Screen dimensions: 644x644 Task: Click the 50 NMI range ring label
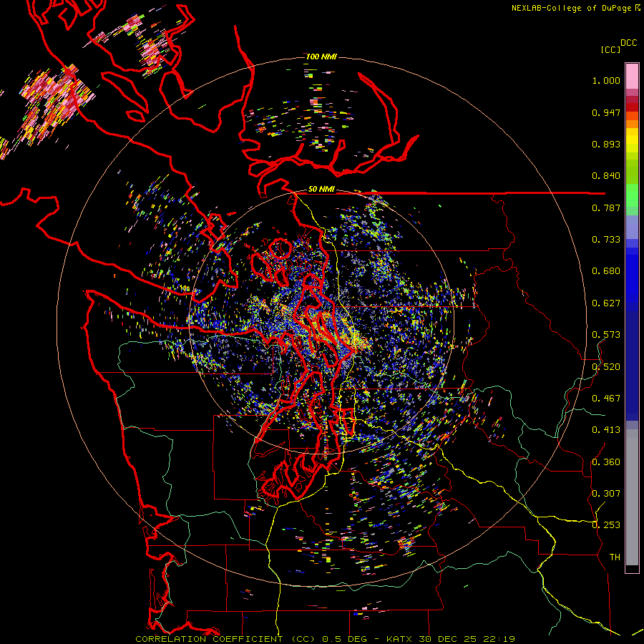[321, 190]
